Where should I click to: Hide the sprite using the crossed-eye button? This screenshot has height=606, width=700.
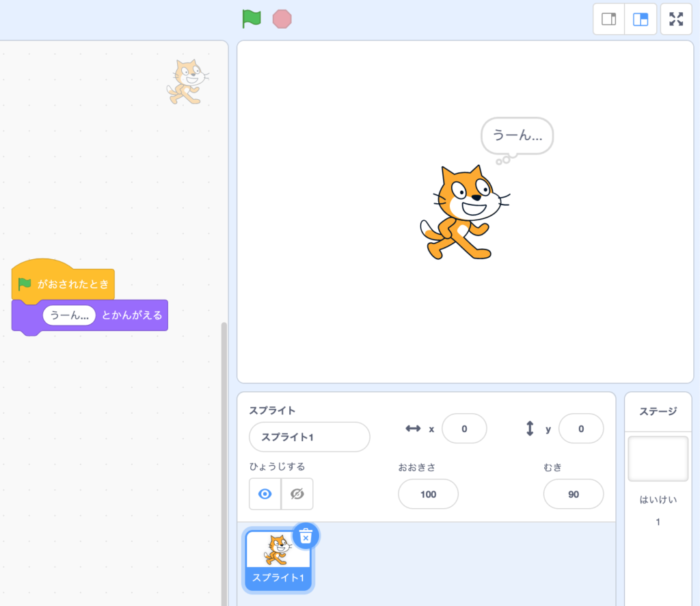coord(297,494)
